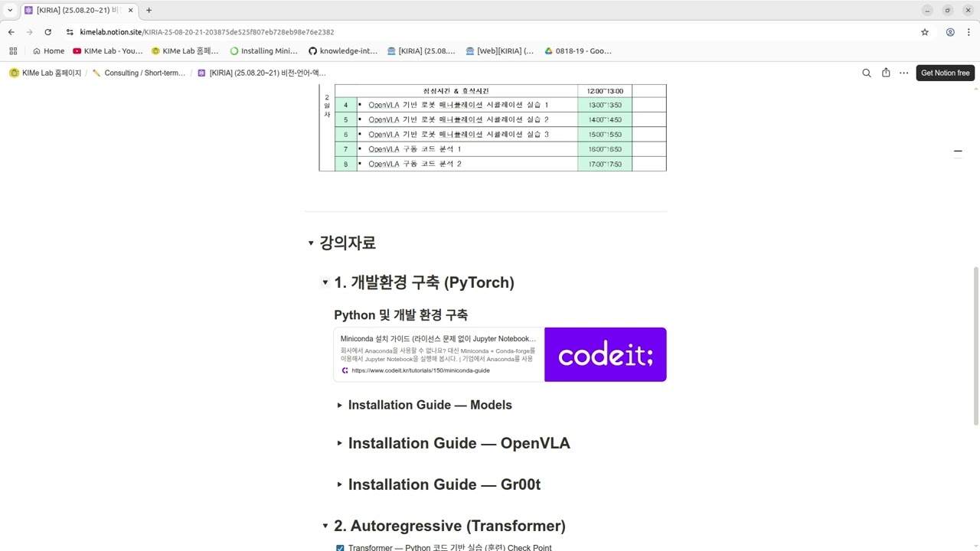Expand Installation Guide — OpenVLA toggle

tap(340, 443)
